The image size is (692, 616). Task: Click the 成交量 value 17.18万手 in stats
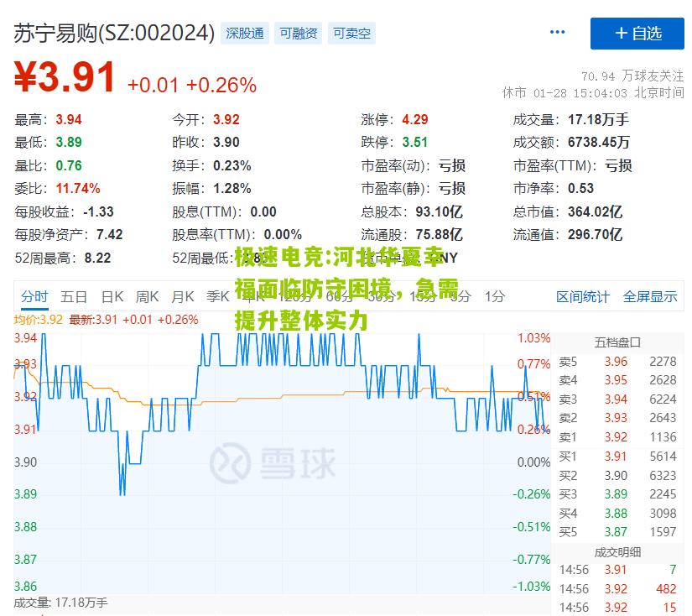tap(598, 120)
